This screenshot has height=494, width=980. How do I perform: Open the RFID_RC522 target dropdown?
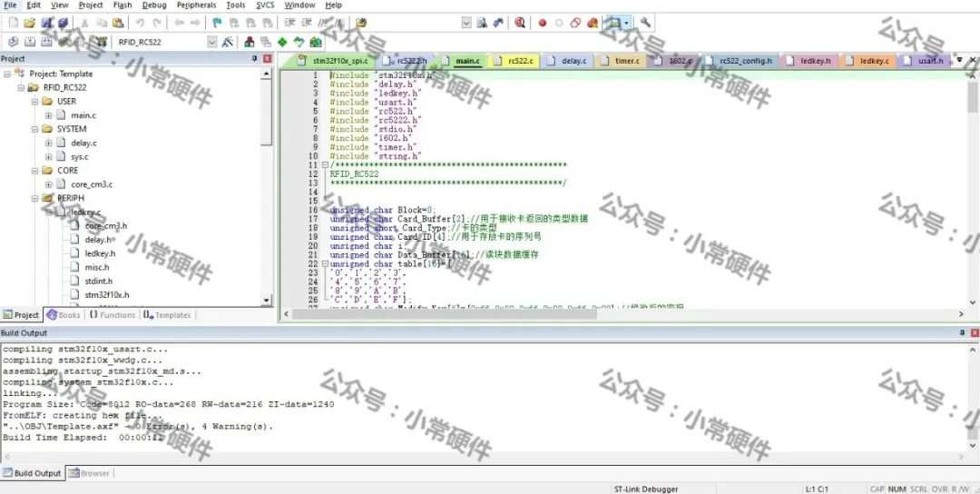tap(211, 42)
